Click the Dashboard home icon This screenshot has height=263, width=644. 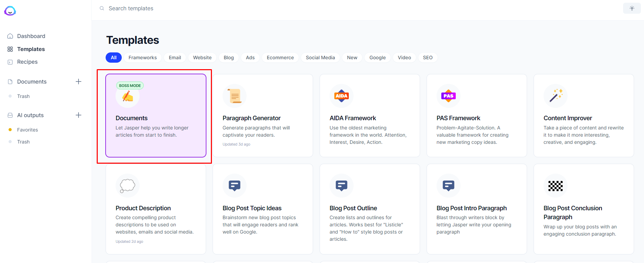(10, 36)
